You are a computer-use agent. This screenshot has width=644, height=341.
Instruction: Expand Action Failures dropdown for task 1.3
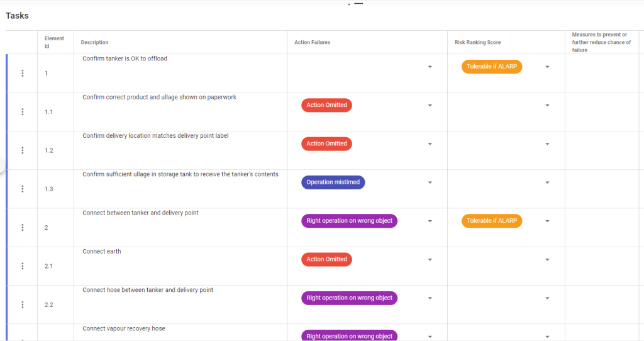click(x=430, y=182)
